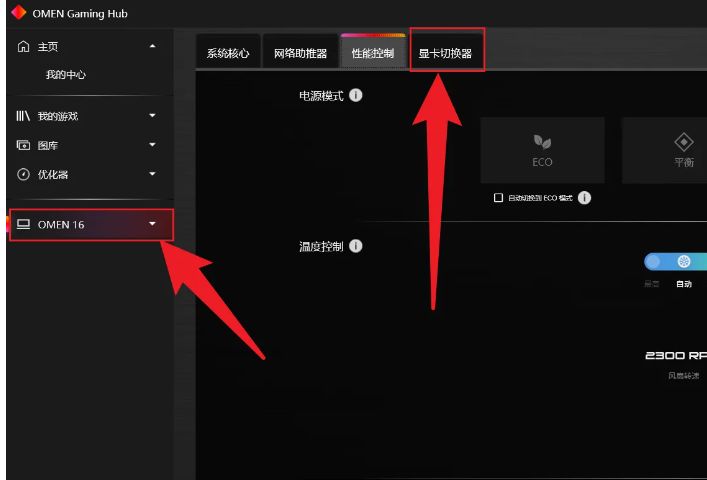The image size is (707, 480).
Task: Select the 性能控制 tab
Action: 373,53
